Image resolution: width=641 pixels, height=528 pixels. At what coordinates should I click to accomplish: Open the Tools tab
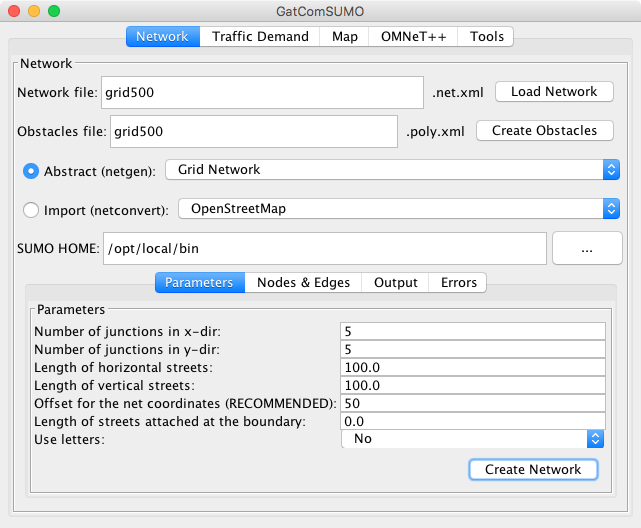(487, 36)
